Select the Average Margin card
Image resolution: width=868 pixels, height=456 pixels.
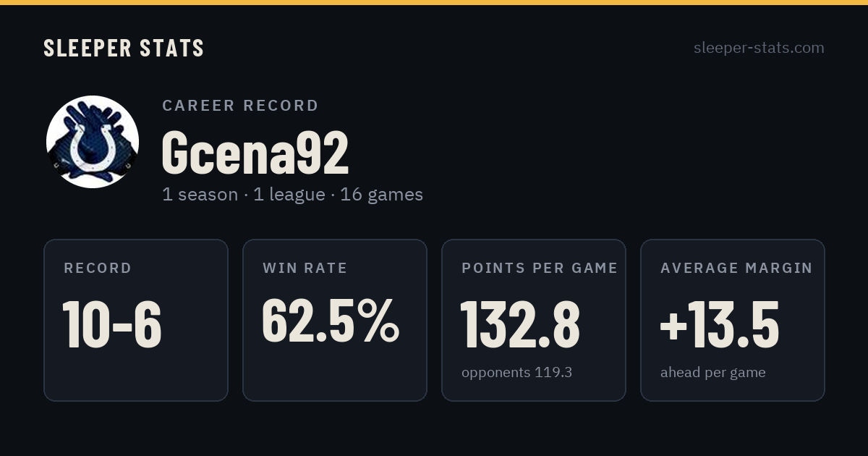coord(733,320)
